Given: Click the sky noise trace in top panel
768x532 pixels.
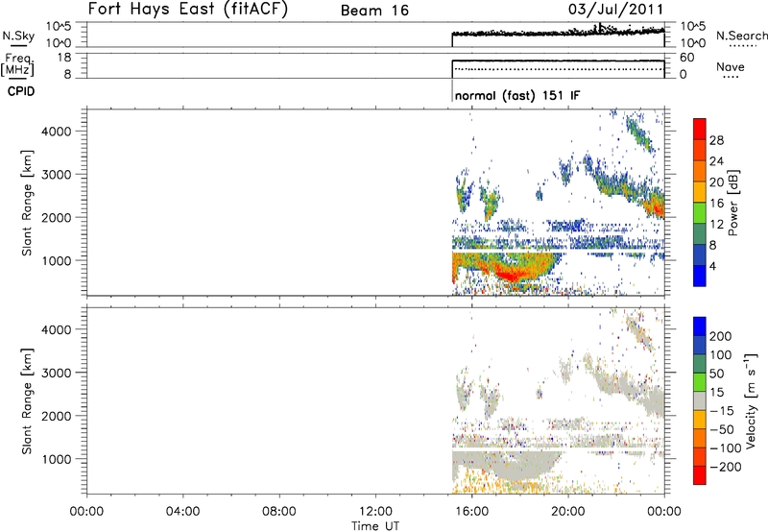Looking at the screenshot, I should click(558, 33).
